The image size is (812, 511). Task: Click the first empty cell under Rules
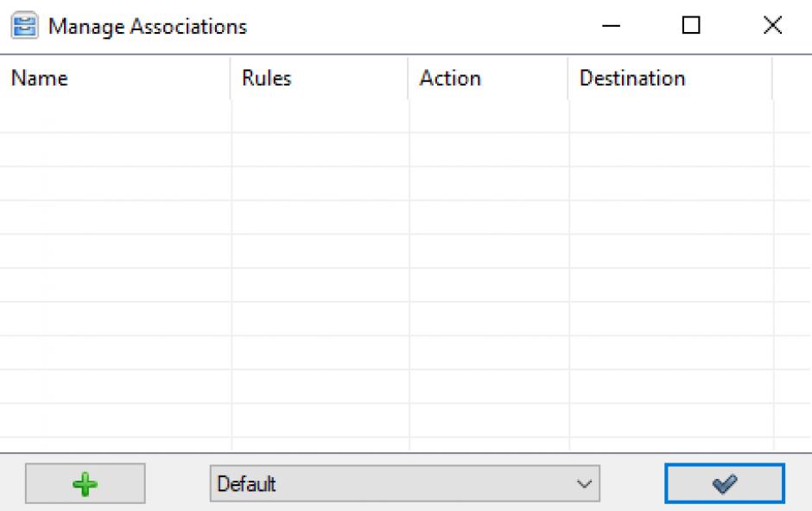coord(320,117)
